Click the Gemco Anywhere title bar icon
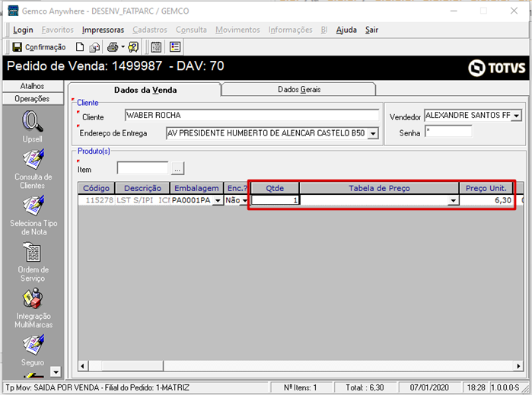Image resolution: width=532 pixels, height=395 pixels. click(x=13, y=11)
